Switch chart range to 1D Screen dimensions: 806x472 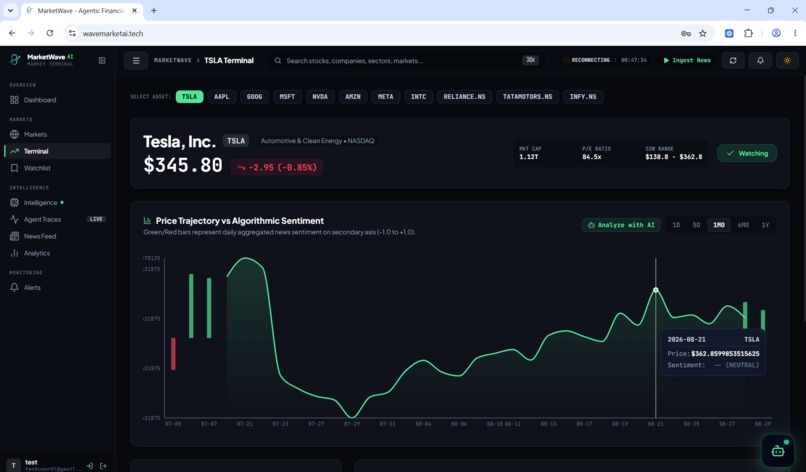676,225
